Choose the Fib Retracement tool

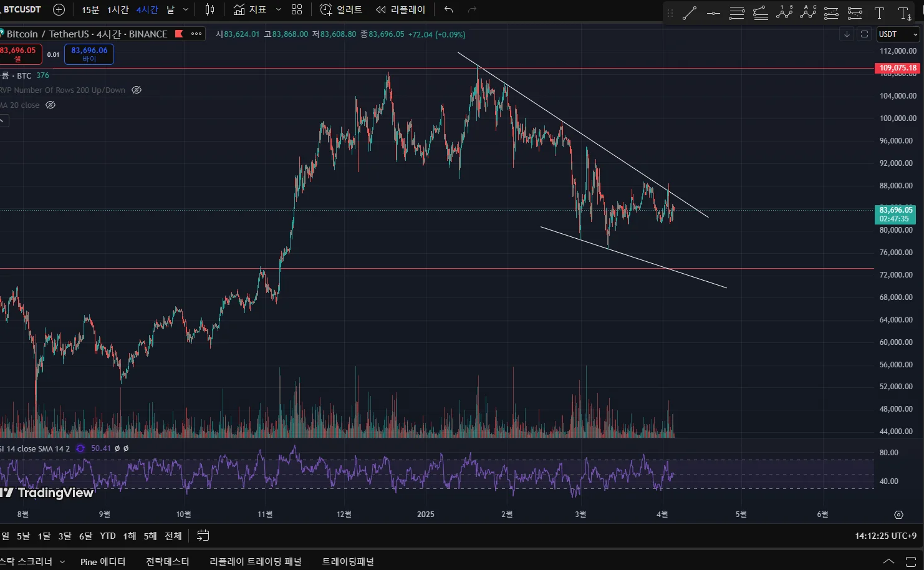pyautogui.click(x=737, y=12)
